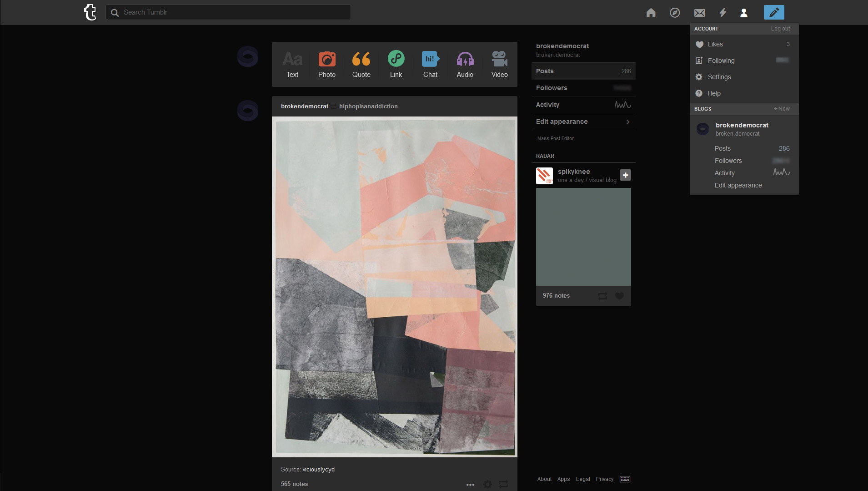Open the hiphopisanaddiction reblog source
Image resolution: width=868 pixels, height=491 pixels.
[368, 106]
